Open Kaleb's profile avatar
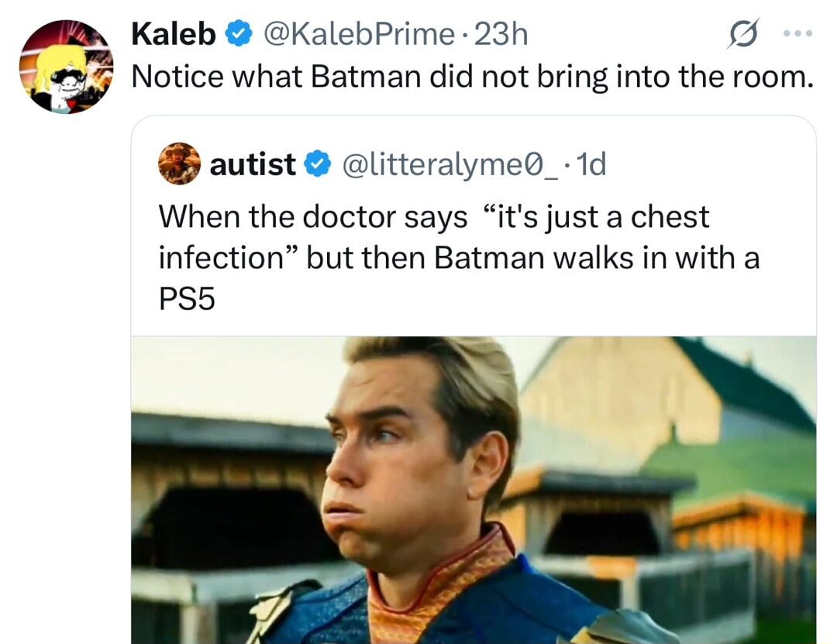837x644 pixels. click(x=66, y=67)
